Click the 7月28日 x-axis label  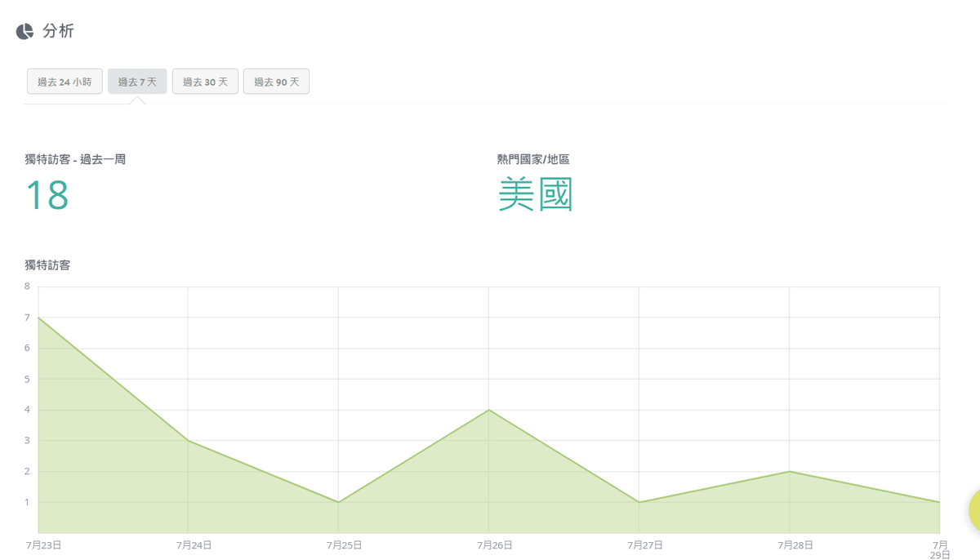coord(795,544)
